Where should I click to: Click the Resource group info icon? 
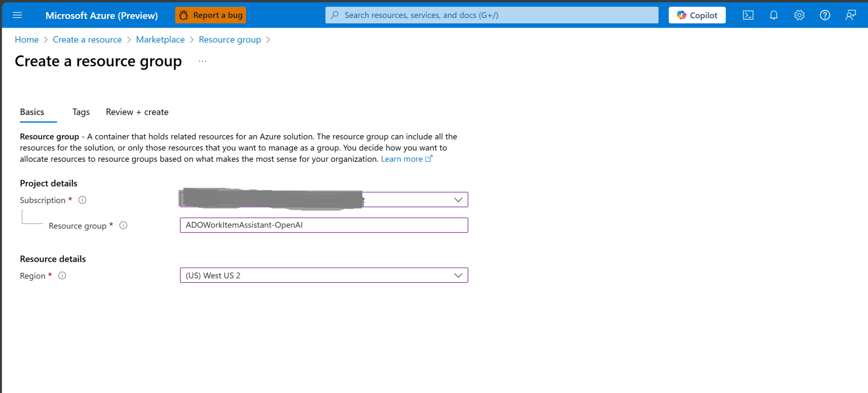123,225
